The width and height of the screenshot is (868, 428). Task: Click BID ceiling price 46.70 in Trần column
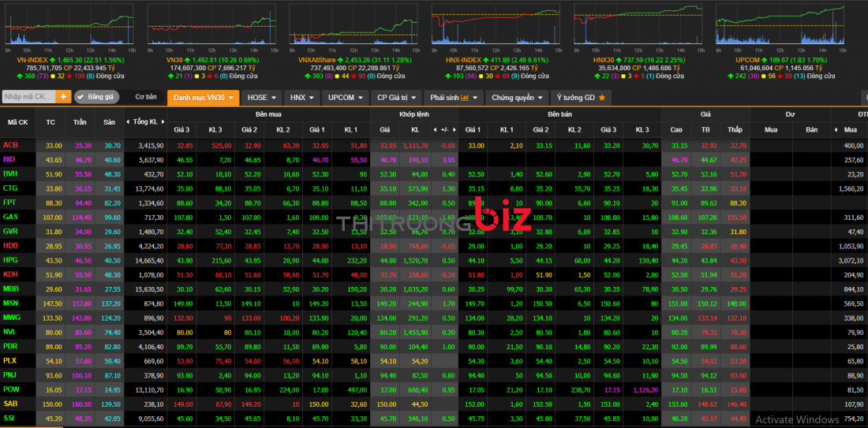[82, 159]
